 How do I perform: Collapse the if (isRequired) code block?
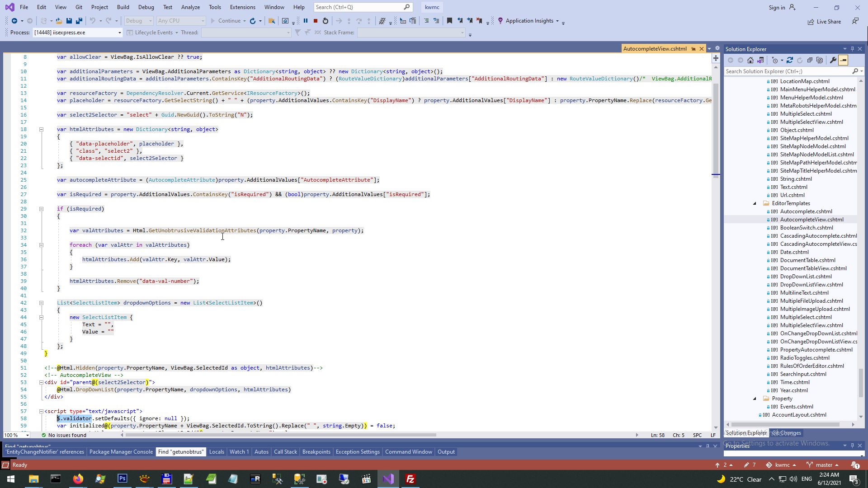41,209
